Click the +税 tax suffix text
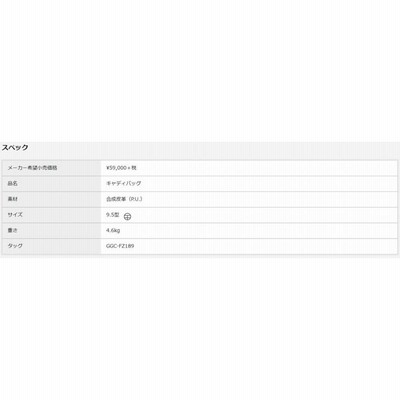Viewport: 400px width, 400px height. click(x=132, y=168)
